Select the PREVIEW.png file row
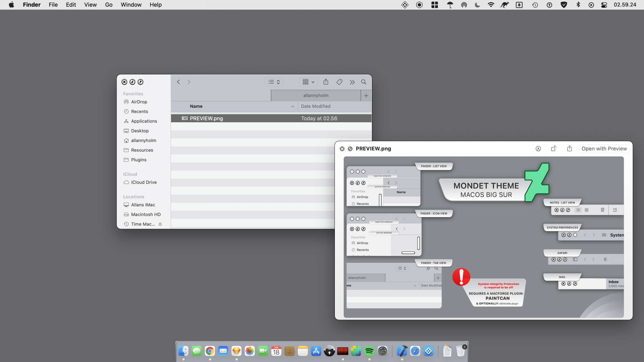Viewport: 644px width, 362px height. [271, 118]
